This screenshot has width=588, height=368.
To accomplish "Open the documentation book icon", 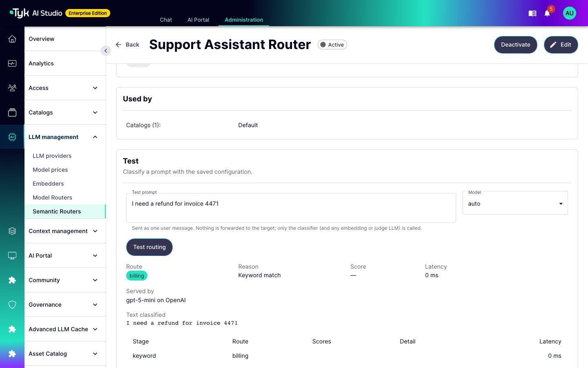I will tap(532, 13).
